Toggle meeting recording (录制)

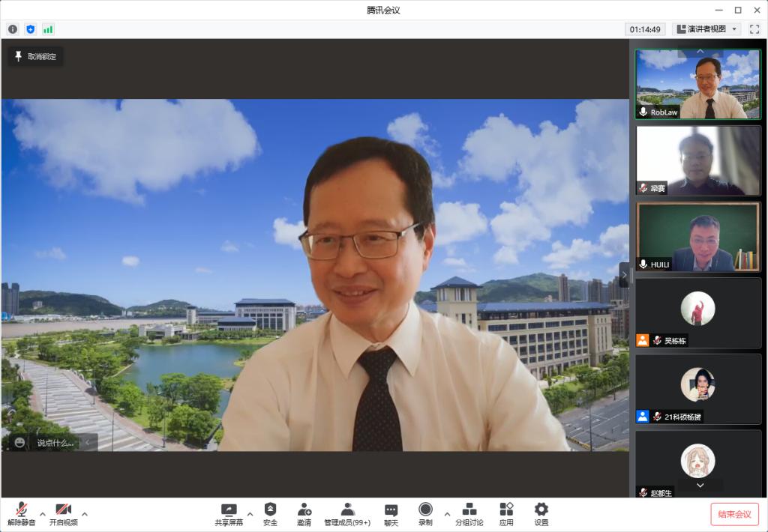(425, 510)
